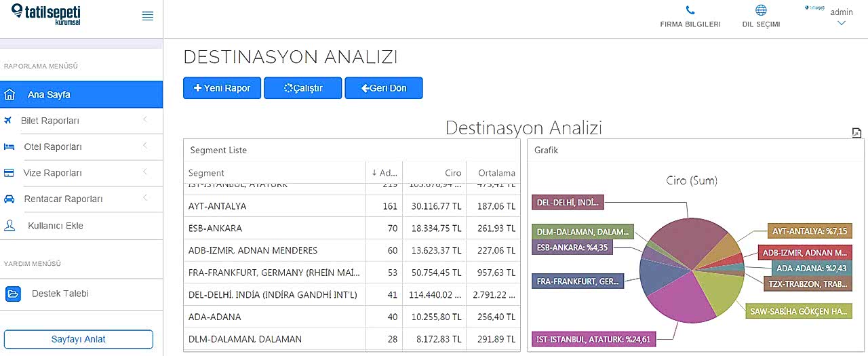Click the Sayfayı Anlat button
Image resolution: width=868 pixels, height=356 pixels.
(79, 339)
